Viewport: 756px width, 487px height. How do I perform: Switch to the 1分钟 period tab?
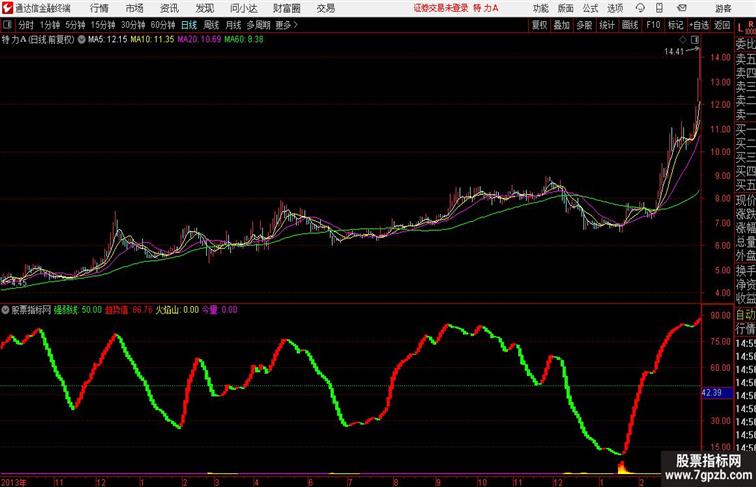click(50, 25)
